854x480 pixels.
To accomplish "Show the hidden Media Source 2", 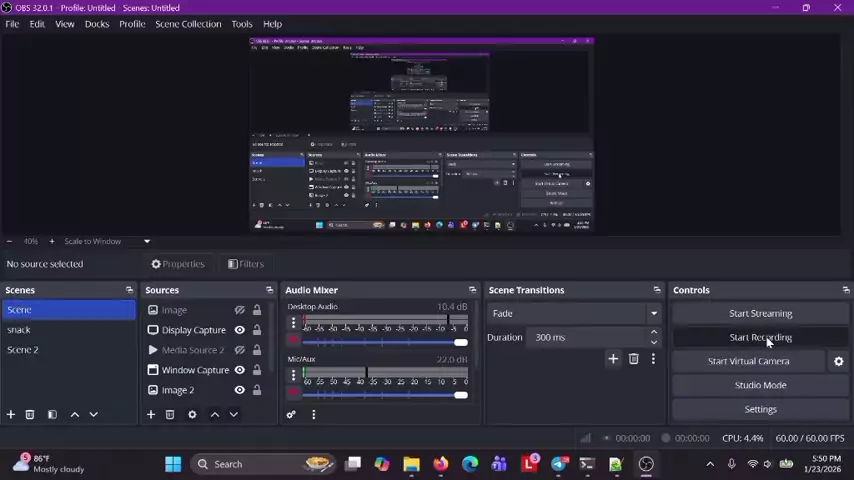I will (x=239, y=350).
